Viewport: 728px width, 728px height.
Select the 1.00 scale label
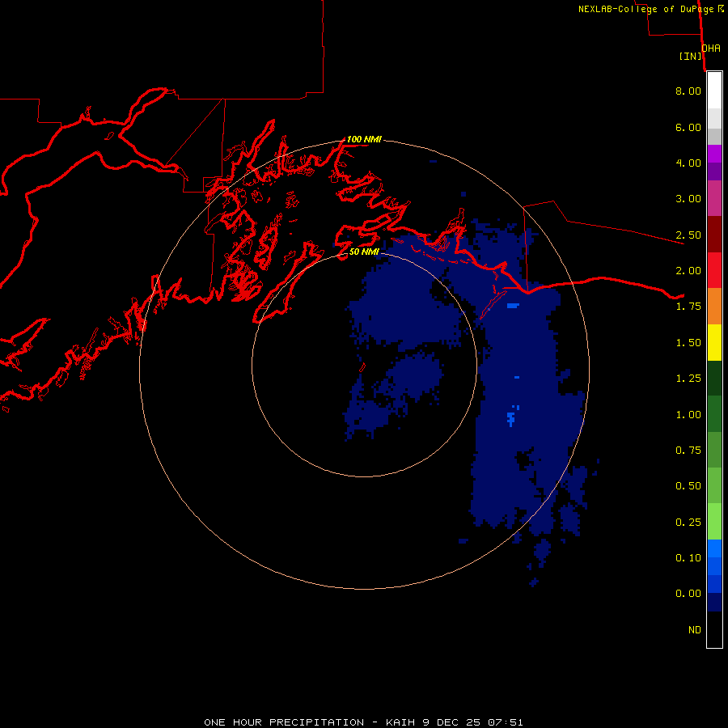click(x=688, y=415)
